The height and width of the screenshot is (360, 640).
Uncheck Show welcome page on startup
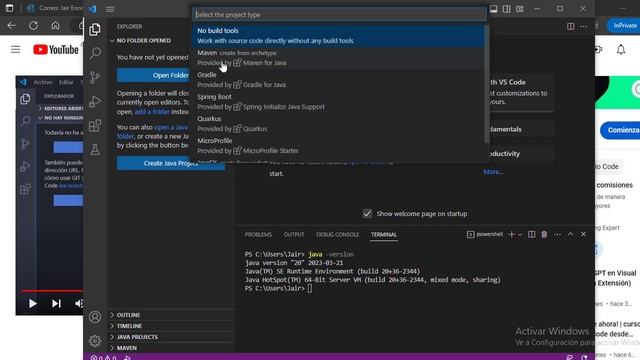(x=367, y=213)
